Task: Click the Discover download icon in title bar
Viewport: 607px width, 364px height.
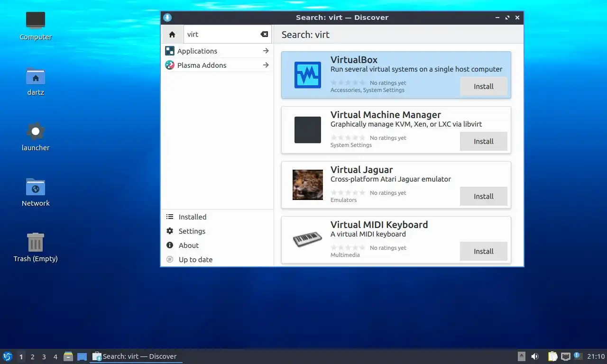Action: (167, 18)
